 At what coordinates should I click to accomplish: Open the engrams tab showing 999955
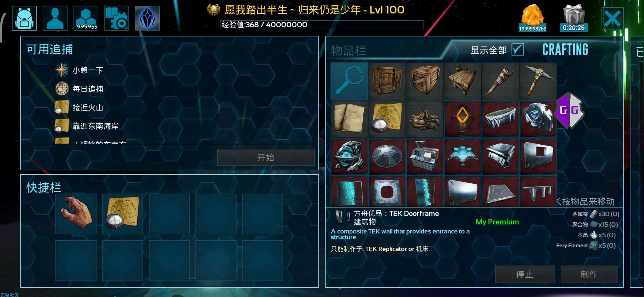point(86,18)
